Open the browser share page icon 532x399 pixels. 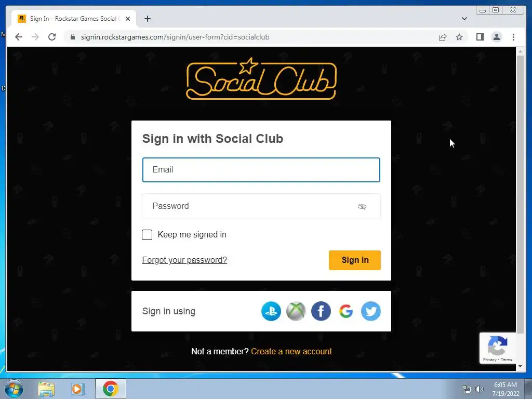click(x=443, y=37)
